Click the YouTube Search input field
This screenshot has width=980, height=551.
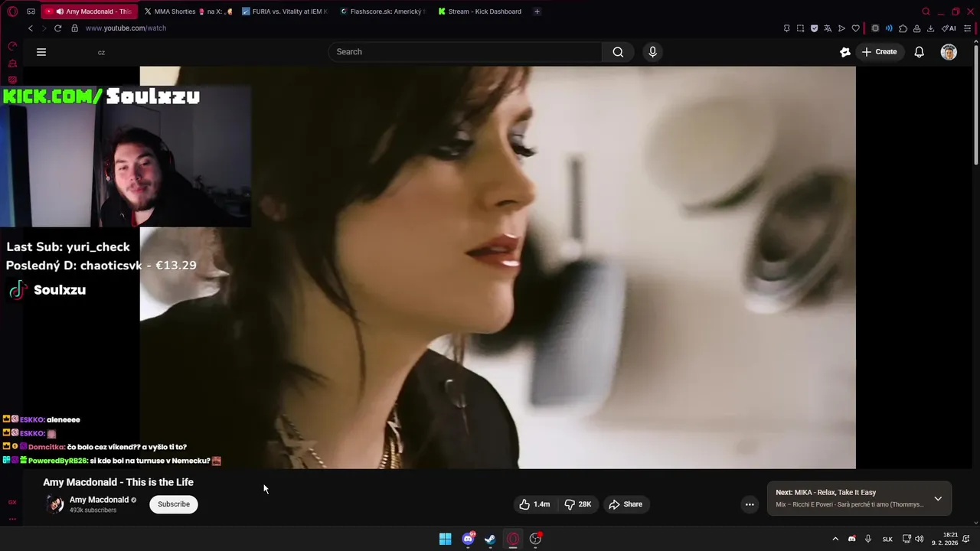pos(465,52)
